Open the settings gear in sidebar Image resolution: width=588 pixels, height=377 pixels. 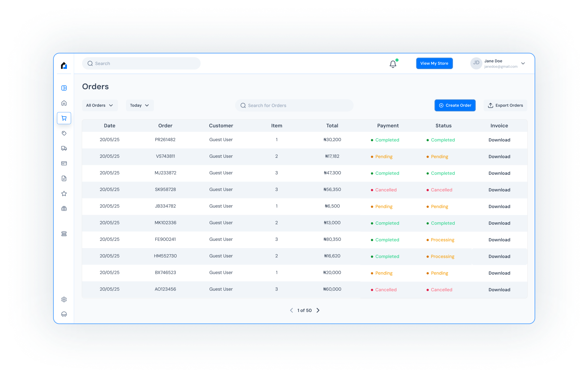pos(64,299)
